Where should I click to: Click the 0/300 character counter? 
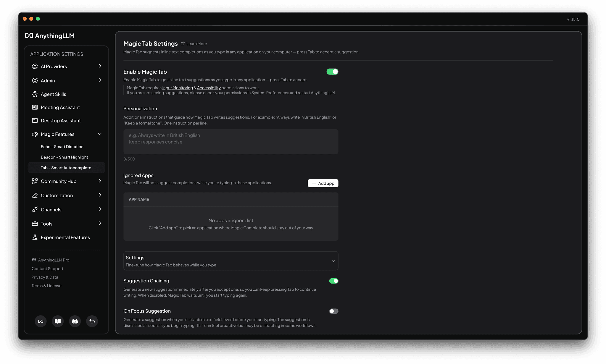pyautogui.click(x=129, y=159)
